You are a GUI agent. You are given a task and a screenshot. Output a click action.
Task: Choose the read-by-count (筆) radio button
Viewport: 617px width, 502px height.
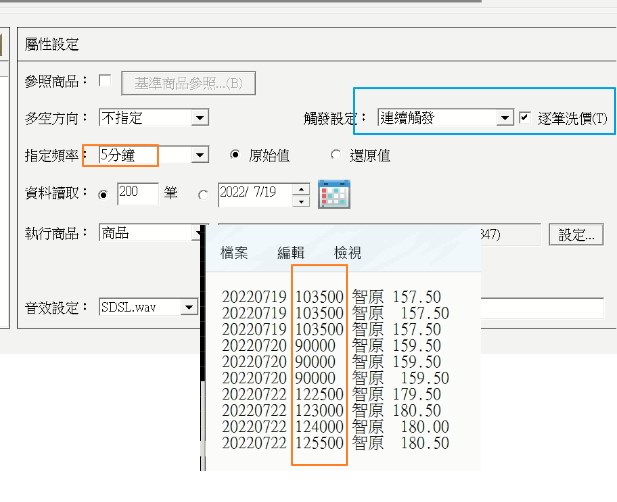[x=104, y=194]
